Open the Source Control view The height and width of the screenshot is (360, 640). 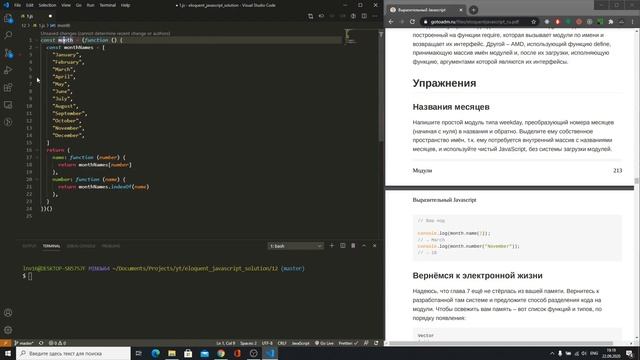click(x=8, y=53)
